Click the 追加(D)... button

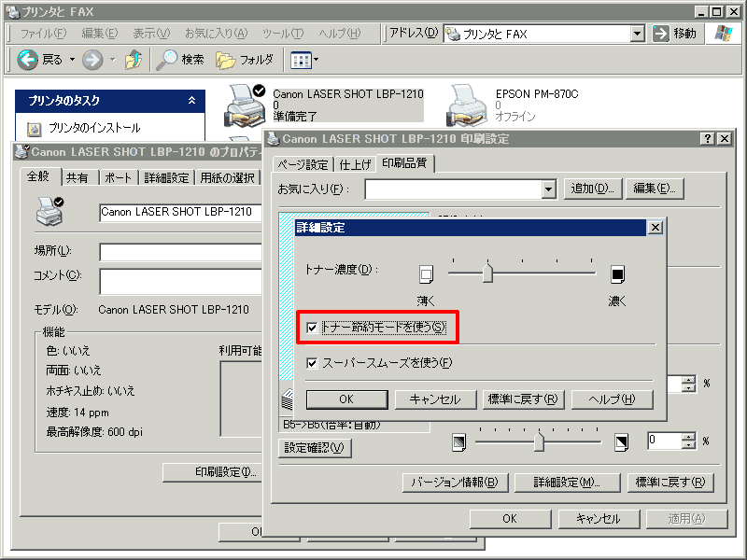point(593,189)
